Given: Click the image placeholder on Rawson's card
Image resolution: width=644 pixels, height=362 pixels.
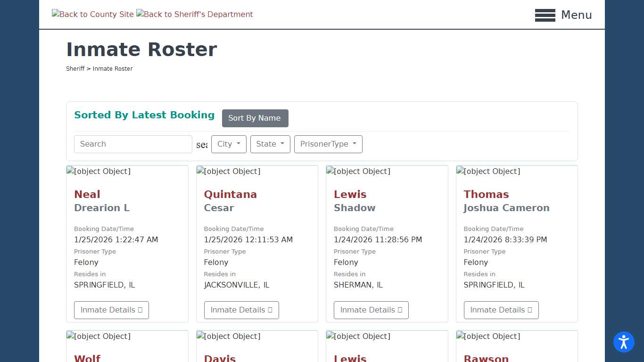Looking at the screenshot, I should coord(488,337).
